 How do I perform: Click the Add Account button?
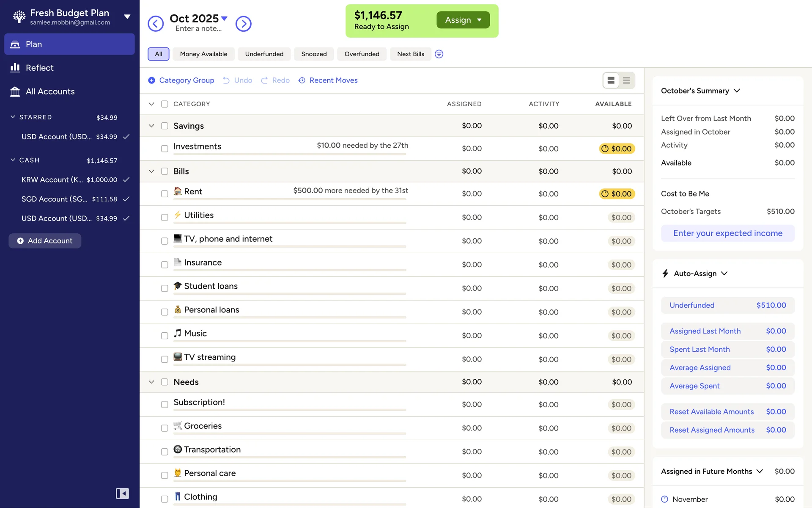click(x=45, y=241)
